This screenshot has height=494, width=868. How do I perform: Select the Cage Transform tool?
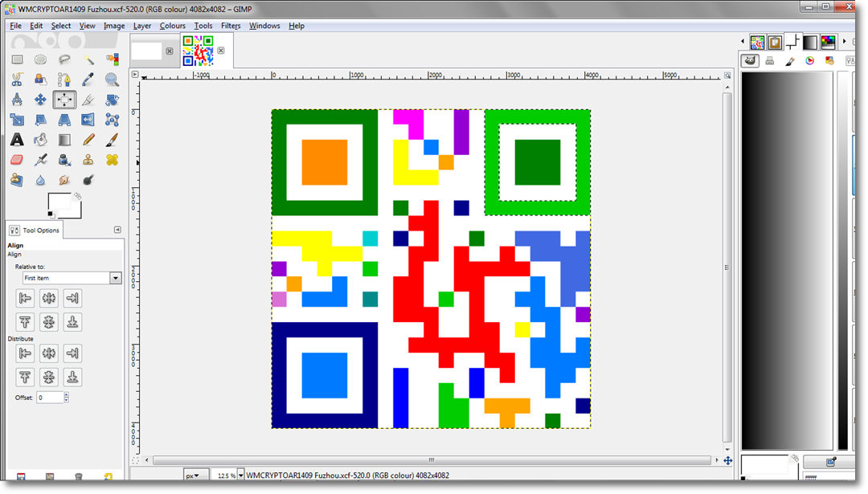pos(112,120)
